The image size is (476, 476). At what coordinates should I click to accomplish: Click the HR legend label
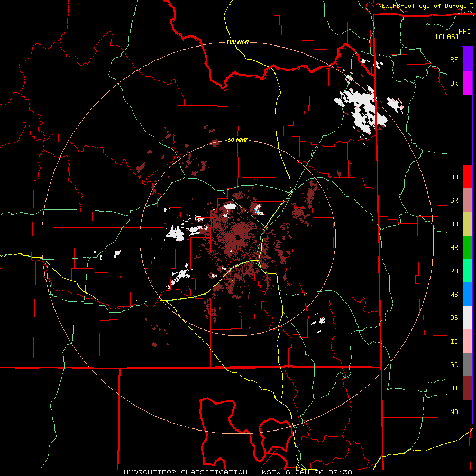point(454,248)
